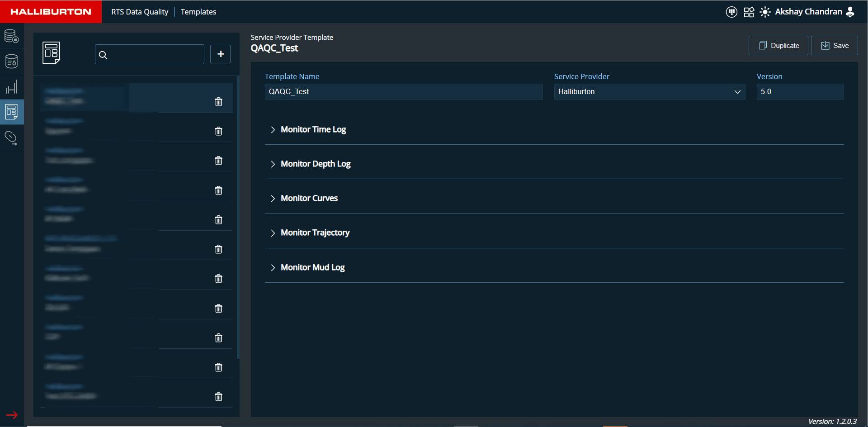The height and width of the screenshot is (427, 868).
Task: Click the Duplicate button
Action: coord(778,46)
